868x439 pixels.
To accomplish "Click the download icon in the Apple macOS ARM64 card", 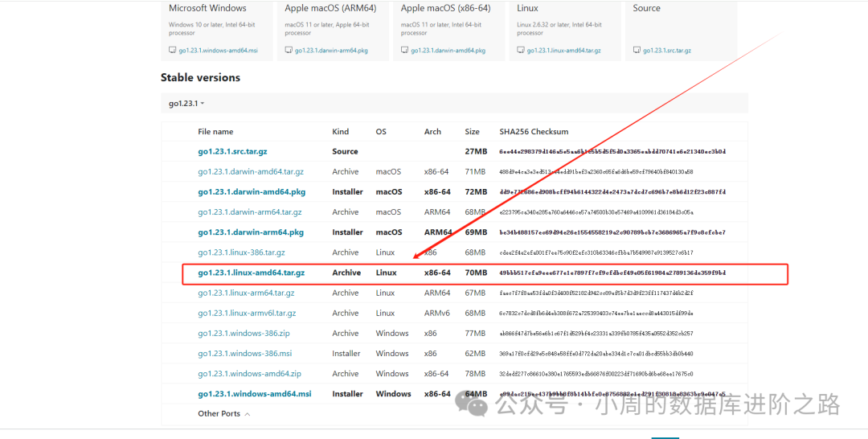I will click(x=289, y=50).
